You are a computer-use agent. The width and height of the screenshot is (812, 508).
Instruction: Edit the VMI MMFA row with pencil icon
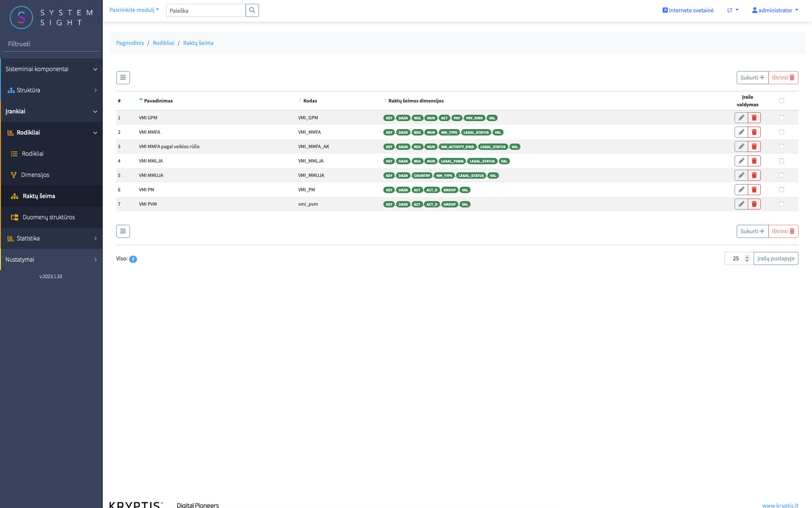click(741, 132)
